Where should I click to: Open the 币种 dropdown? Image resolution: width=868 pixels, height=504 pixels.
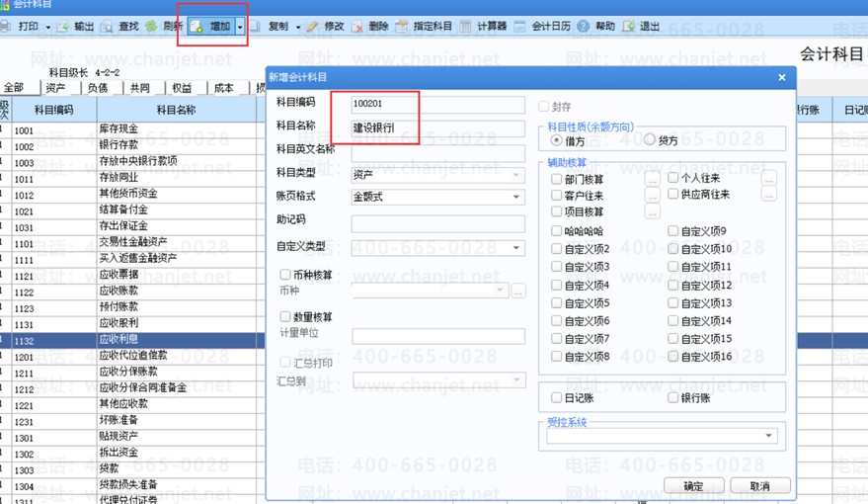[500, 290]
